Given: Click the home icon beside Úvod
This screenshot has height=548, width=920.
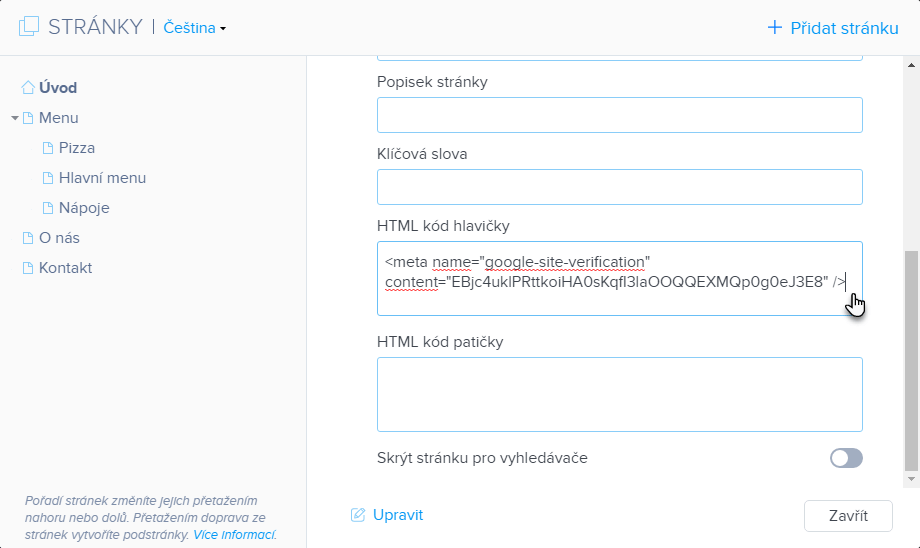Looking at the screenshot, I should 28,88.
